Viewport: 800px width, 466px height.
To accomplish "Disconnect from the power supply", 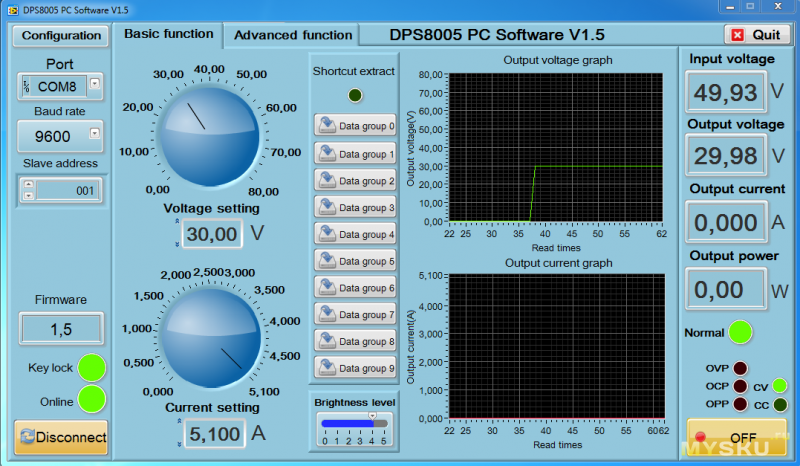I will coord(61,437).
